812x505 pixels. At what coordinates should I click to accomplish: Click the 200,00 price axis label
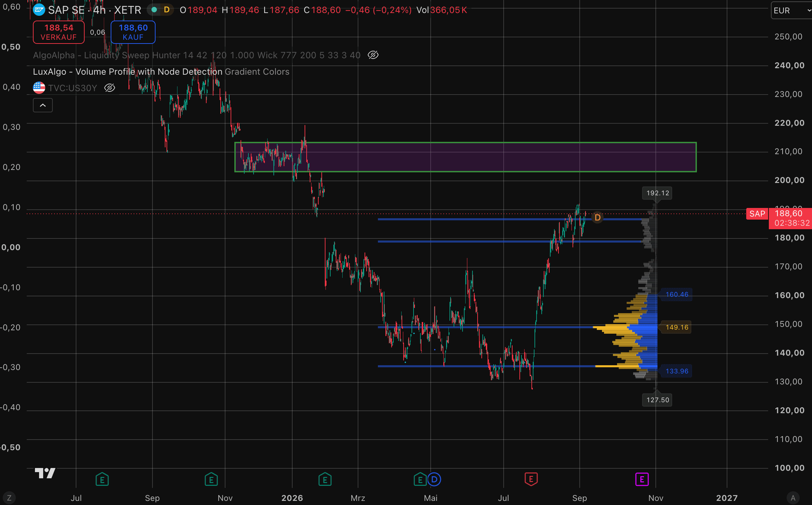click(789, 180)
